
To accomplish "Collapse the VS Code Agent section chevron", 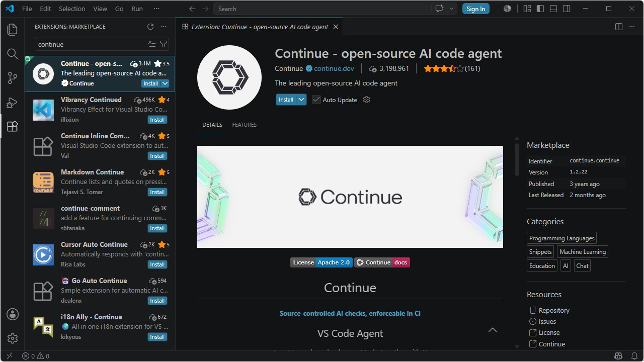I will [493, 330].
